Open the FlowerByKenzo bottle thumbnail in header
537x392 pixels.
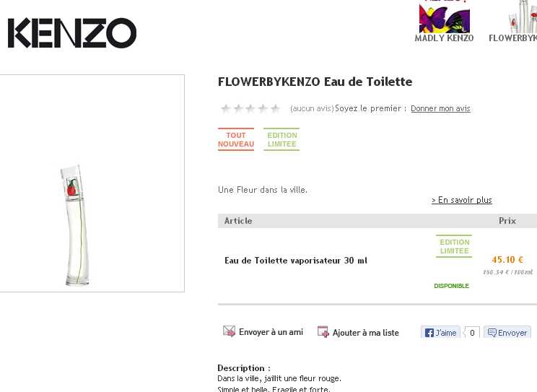[x=523, y=17]
